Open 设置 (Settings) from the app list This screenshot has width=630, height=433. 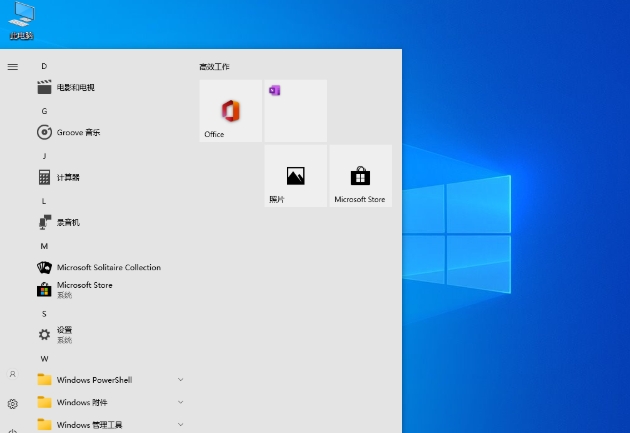[64, 334]
